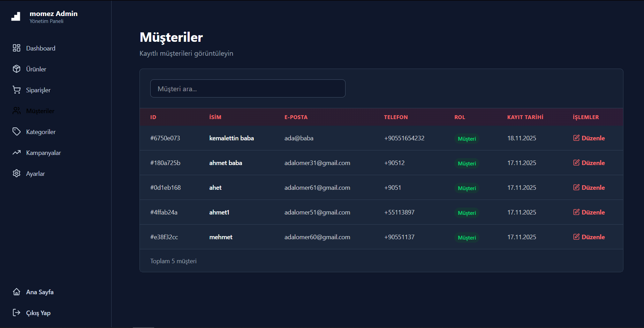
Task: Click the Siparişler shopping cart icon
Action: (16, 90)
